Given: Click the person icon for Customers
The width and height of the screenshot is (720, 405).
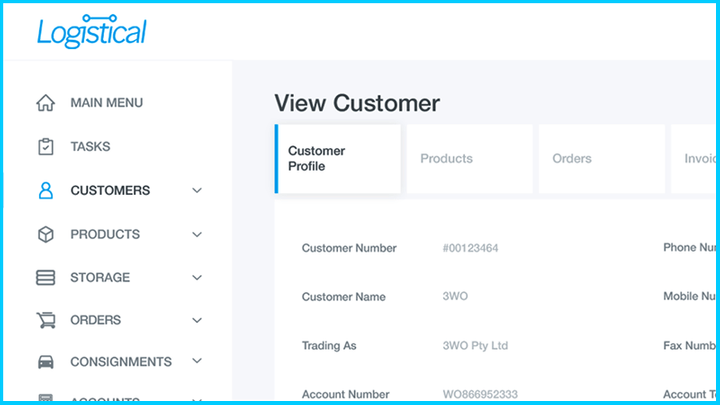Looking at the screenshot, I should point(45,190).
